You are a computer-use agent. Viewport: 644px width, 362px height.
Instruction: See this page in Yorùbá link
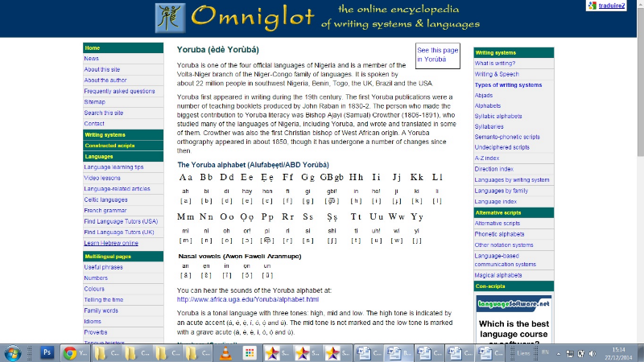pyautogui.click(x=437, y=55)
